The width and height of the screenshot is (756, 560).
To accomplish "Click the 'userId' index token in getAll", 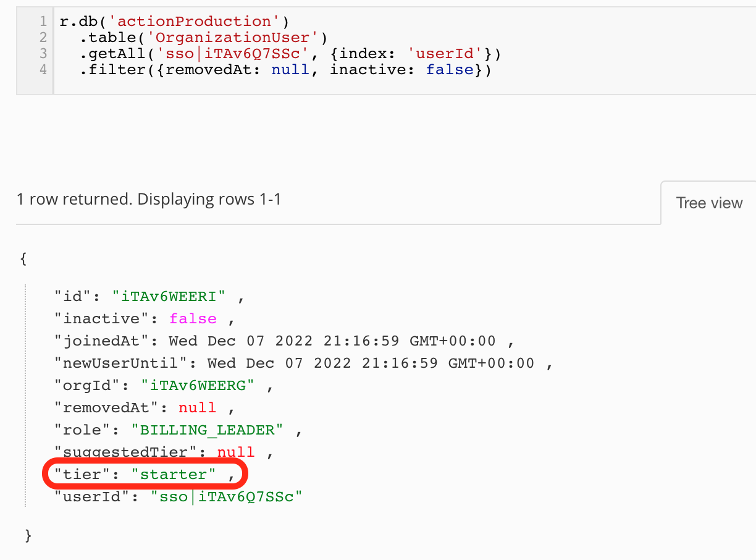I will tap(442, 53).
